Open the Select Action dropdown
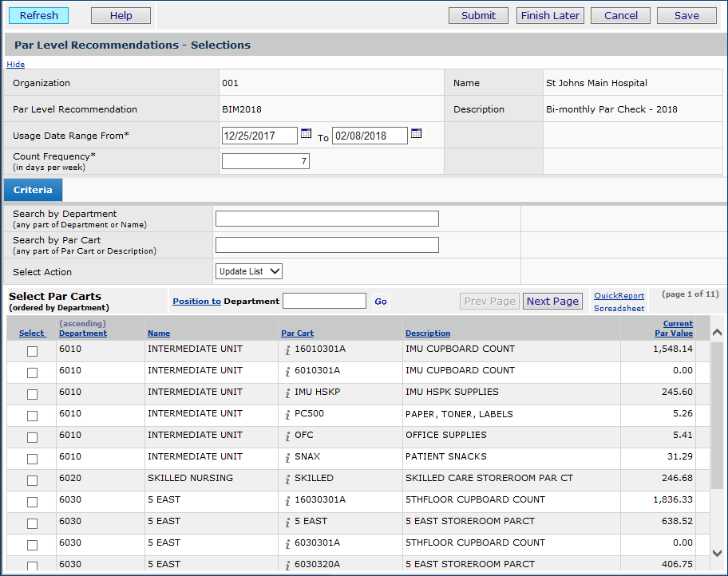This screenshot has height=576, width=728. tap(249, 271)
